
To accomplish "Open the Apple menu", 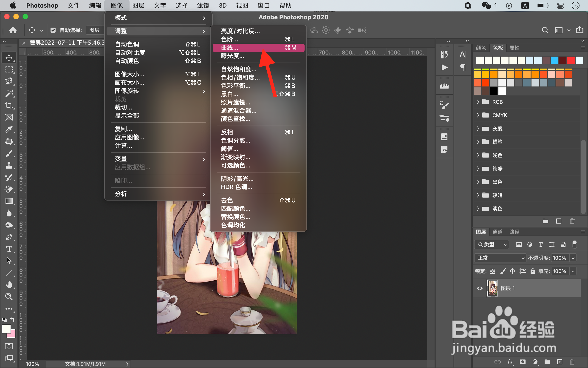I will [13, 5].
